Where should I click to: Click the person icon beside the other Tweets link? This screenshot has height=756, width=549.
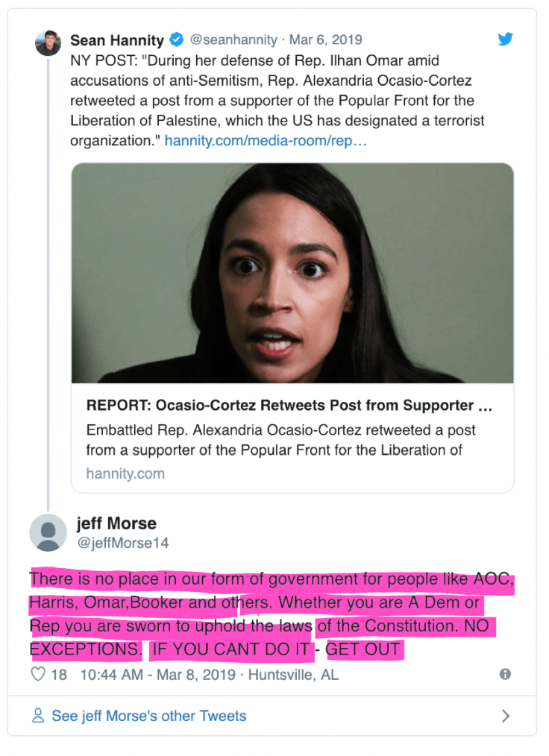[x=38, y=716]
